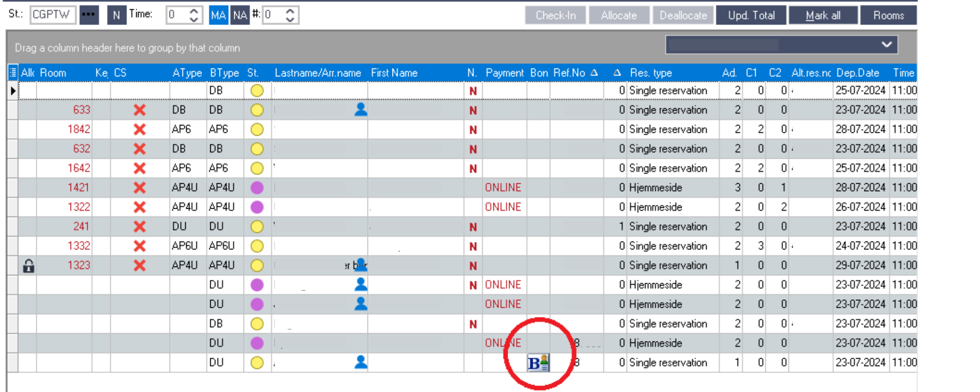
Task: Toggle the NA filter button
Action: point(240,15)
